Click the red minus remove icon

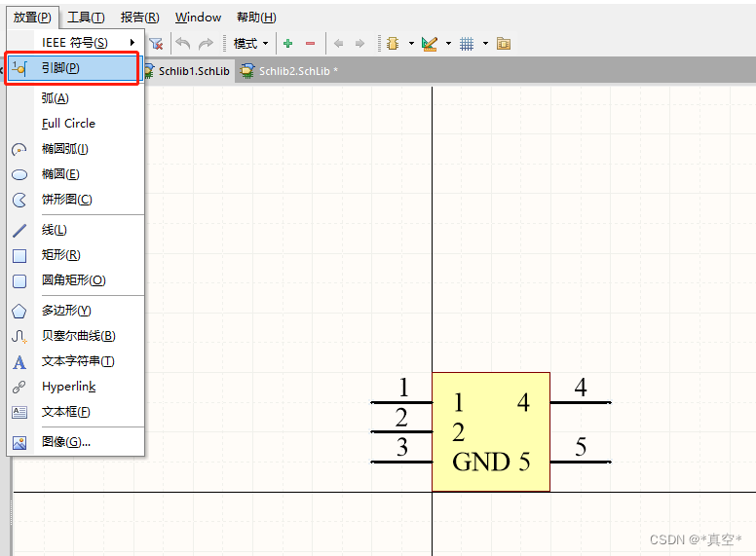point(310,44)
